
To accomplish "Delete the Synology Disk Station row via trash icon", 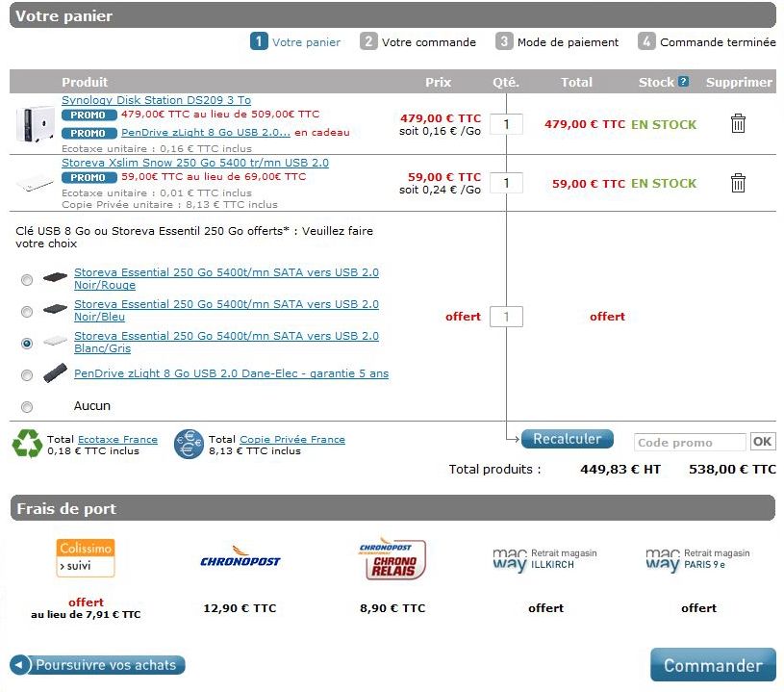I will [x=738, y=123].
